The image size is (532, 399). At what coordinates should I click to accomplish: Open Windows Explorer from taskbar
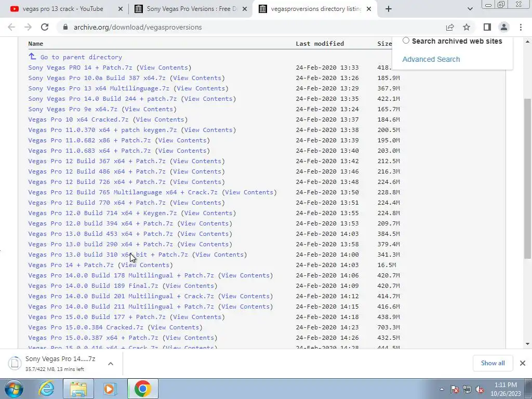coord(78,389)
